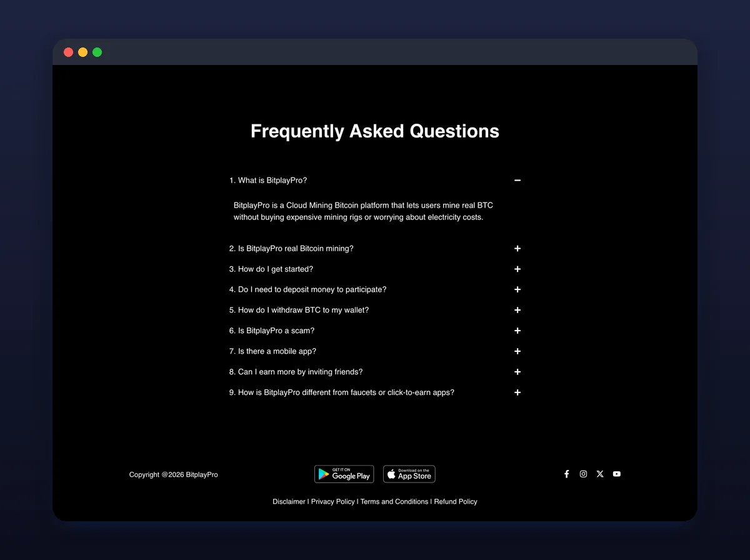Click "4. Do I need to deposit money" question
Image resolution: width=750 pixels, height=560 pixels.
308,290
